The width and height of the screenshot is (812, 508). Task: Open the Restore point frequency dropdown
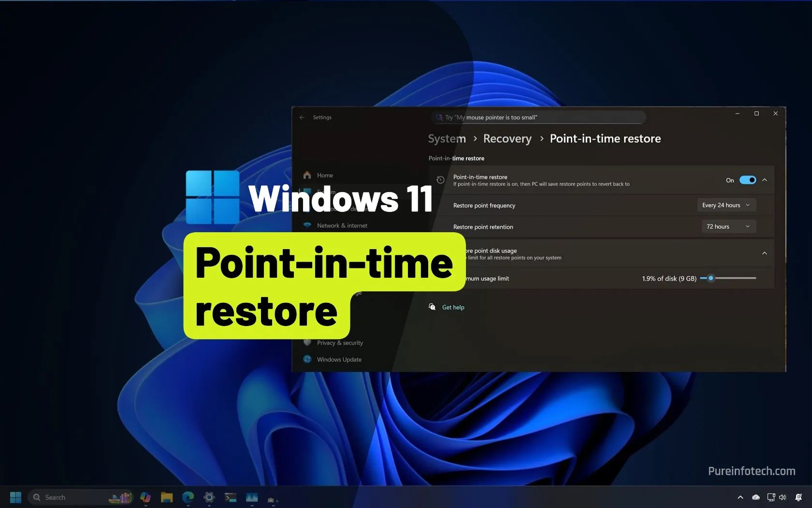pyautogui.click(x=726, y=205)
